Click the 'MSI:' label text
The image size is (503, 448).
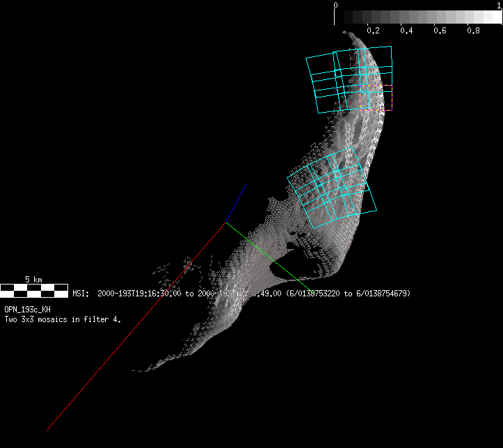81,294
